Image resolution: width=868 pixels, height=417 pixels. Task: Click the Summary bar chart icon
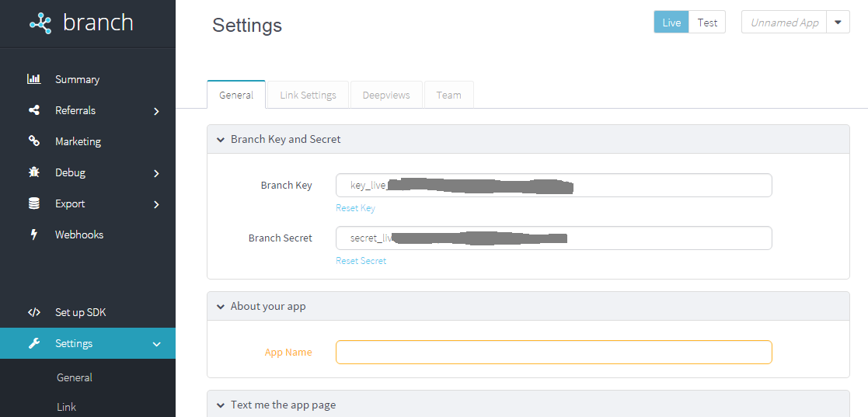[x=33, y=79]
